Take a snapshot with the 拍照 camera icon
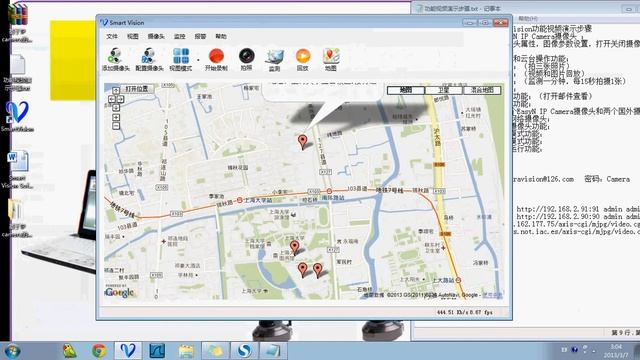Viewport: 640px width, 360px height. coord(247,59)
